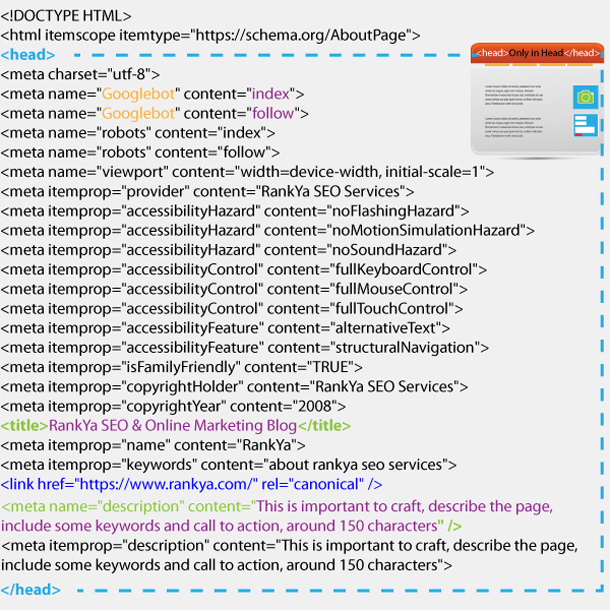Viewport: 610px width, 610px height.
Task: Click the blue canonical link href line
Action: pyautogui.click(x=191, y=484)
